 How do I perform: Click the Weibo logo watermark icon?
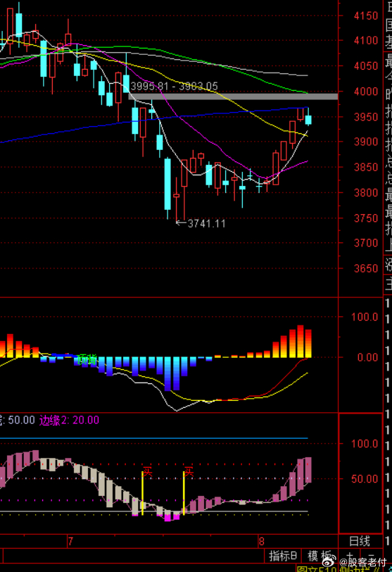tap(329, 562)
